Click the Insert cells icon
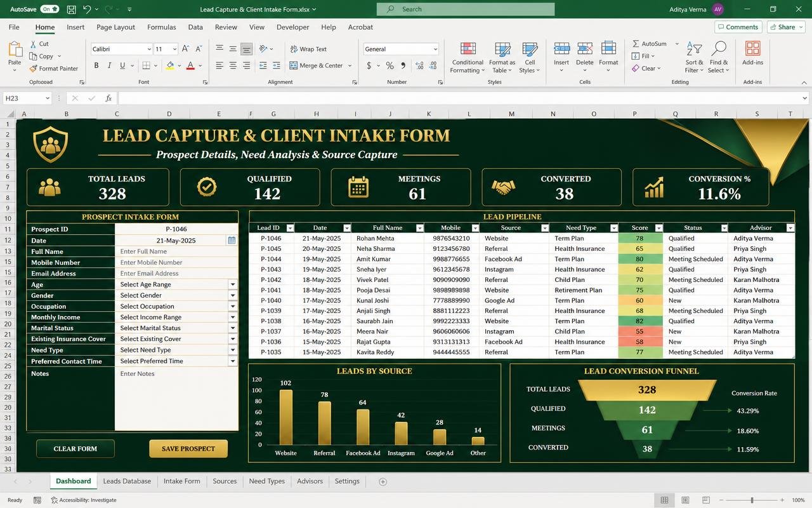Viewport: 812px width, 508px height. point(561,50)
